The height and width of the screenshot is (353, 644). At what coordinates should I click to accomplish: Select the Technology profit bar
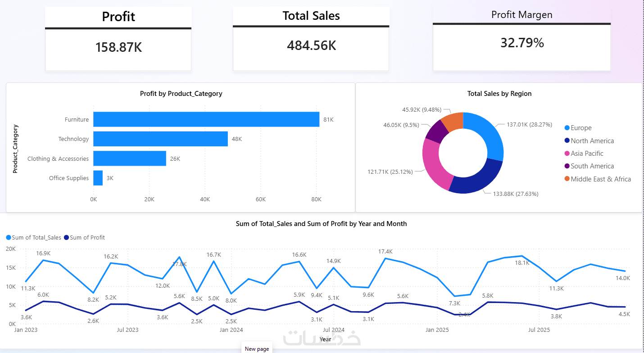click(x=160, y=139)
